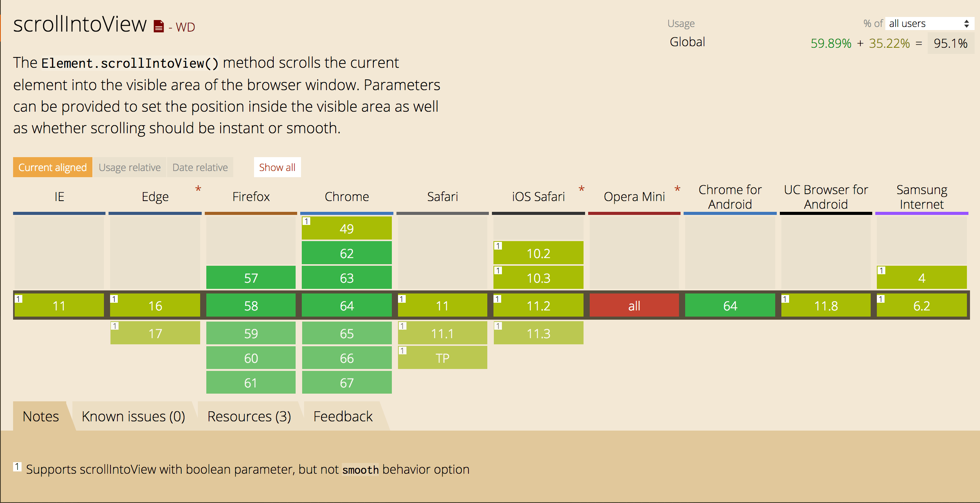Select the Feedback tab

point(343,416)
